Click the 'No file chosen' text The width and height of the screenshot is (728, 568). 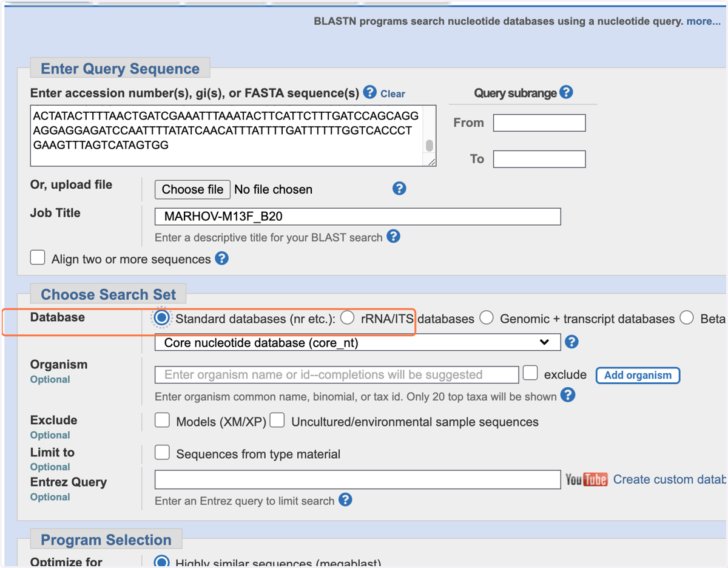(x=273, y=189)
